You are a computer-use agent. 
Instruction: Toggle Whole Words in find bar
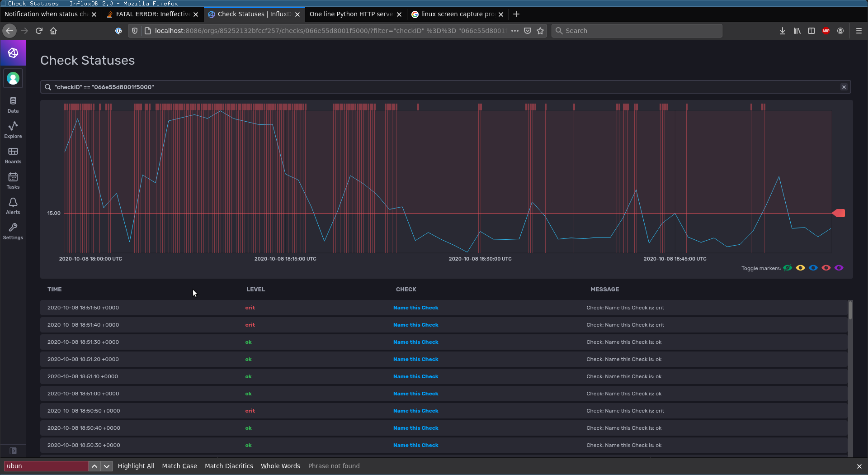(280, 466)
